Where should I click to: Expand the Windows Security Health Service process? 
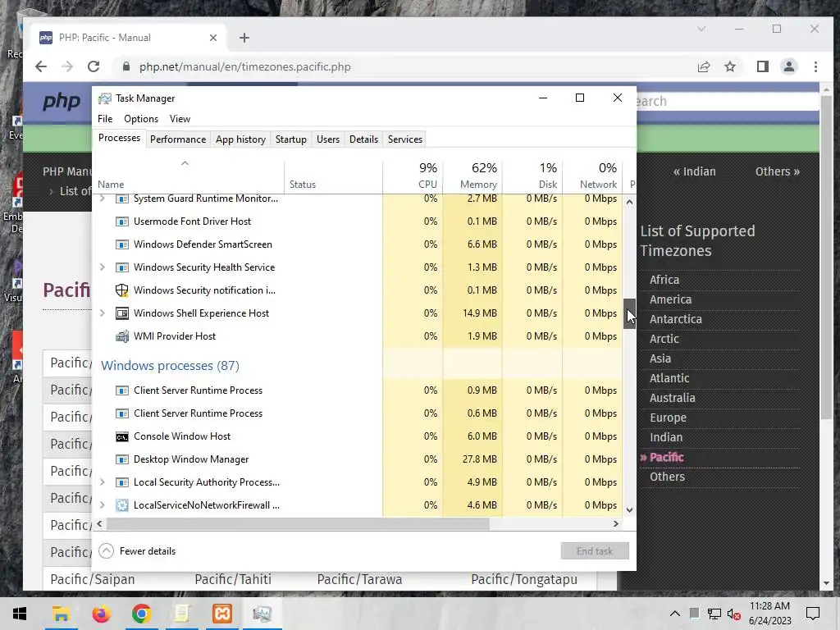[x=103, y=267]
